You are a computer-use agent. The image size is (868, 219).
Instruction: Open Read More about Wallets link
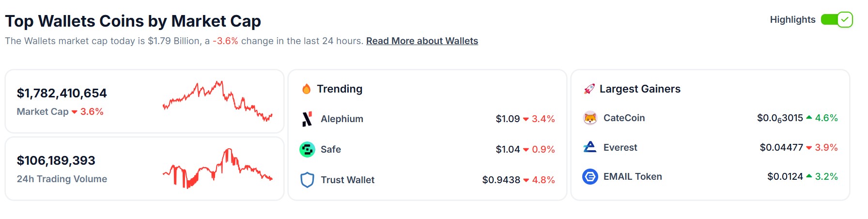click(x=422, y=41)
